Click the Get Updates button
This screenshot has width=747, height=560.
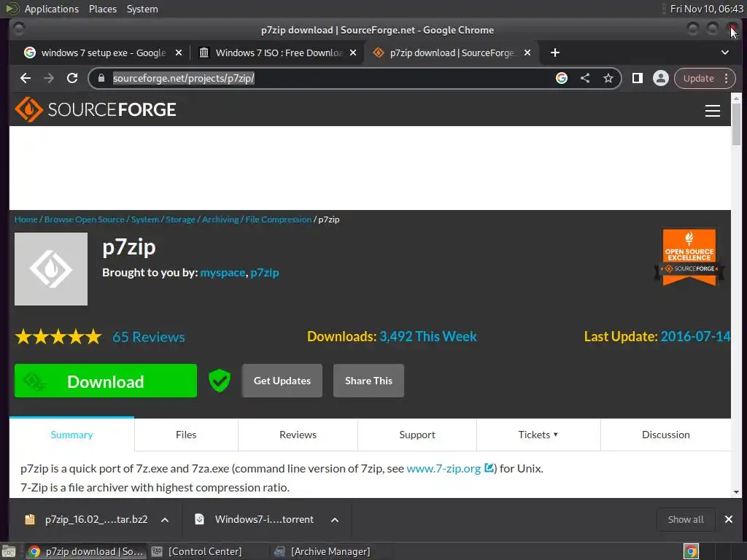tap(282, 381)
